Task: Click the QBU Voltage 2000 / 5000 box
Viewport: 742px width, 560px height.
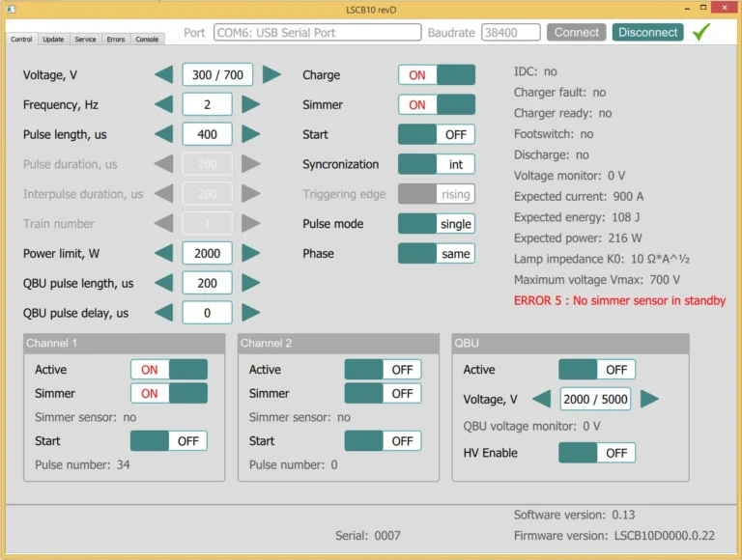Action: [595, 399]
